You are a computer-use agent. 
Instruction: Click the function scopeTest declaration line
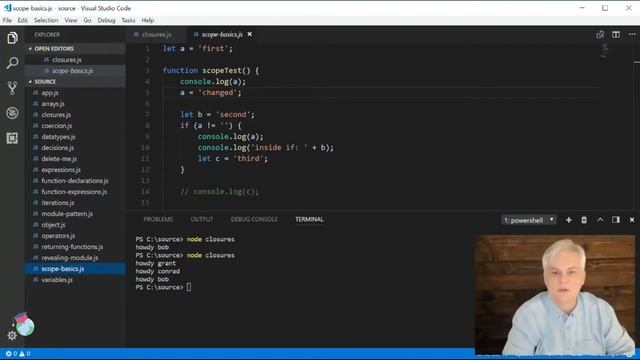point(211,71)
